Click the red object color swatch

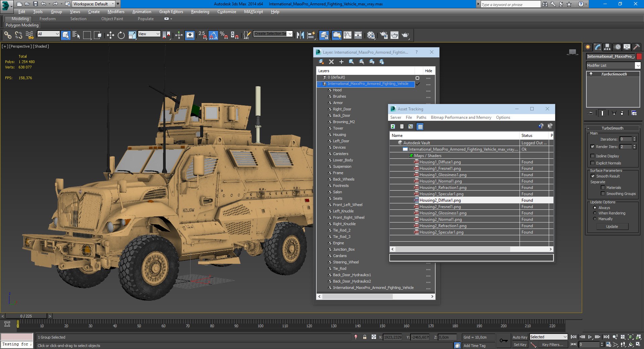639,56
